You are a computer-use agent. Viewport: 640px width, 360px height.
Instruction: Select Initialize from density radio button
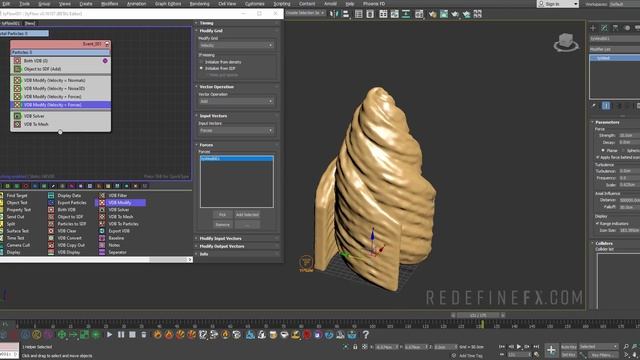pos(202,62)
